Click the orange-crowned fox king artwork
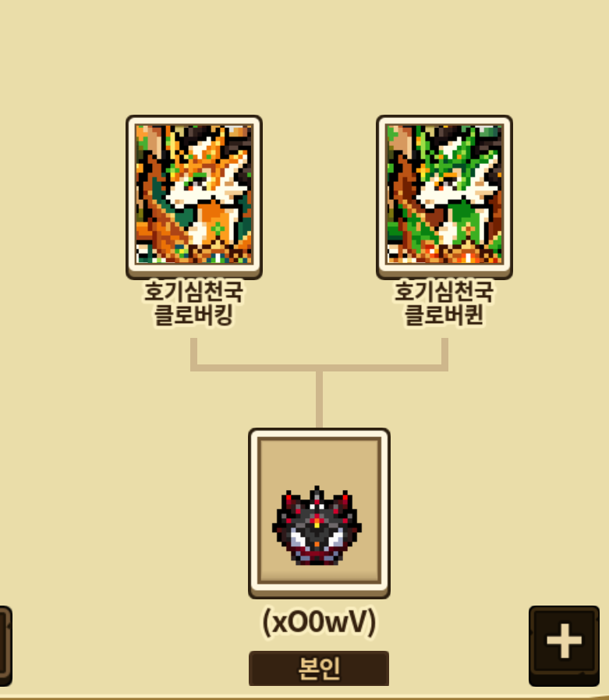 [x=193, y=194]
